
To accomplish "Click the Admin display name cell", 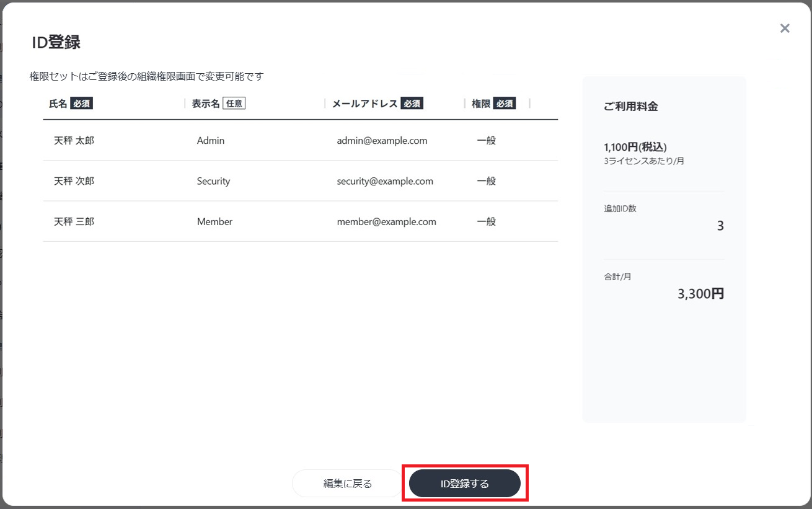I will (x=211, y=141).
